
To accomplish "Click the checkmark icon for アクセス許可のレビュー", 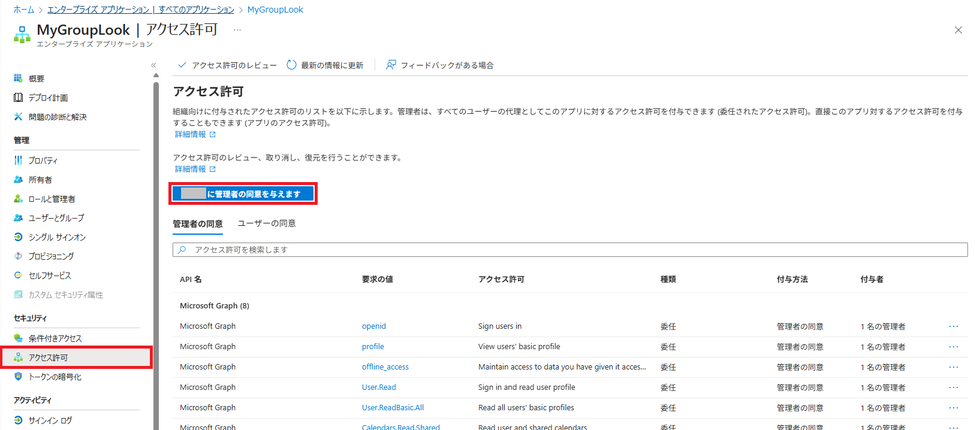I will click(x=182, y=65).
